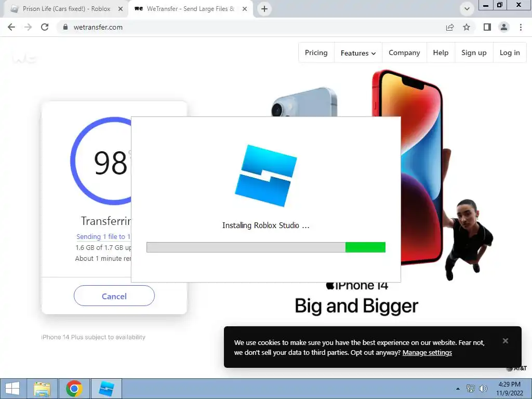Close the Prison Life Roblox tab
The image size is (532, 399).
[121, 9]
